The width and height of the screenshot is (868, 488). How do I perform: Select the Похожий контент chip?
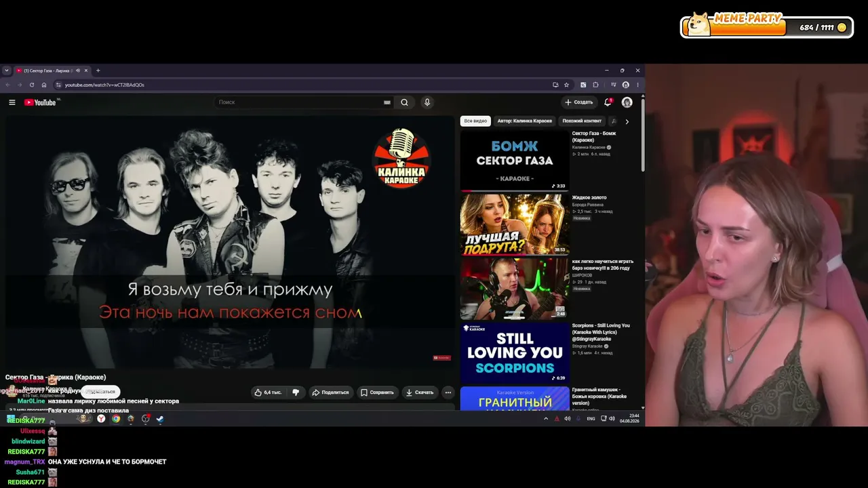pos(582,121)
